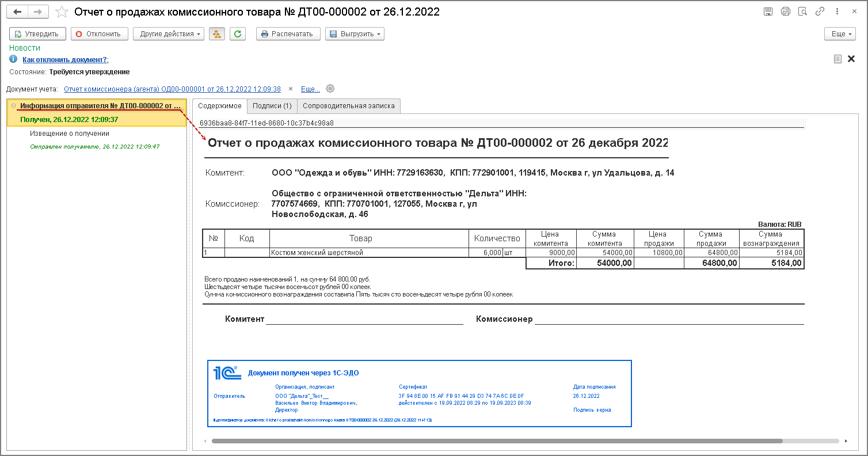Click the save diskette icon in title bar

pyautogui.click(x=768, y=11)
